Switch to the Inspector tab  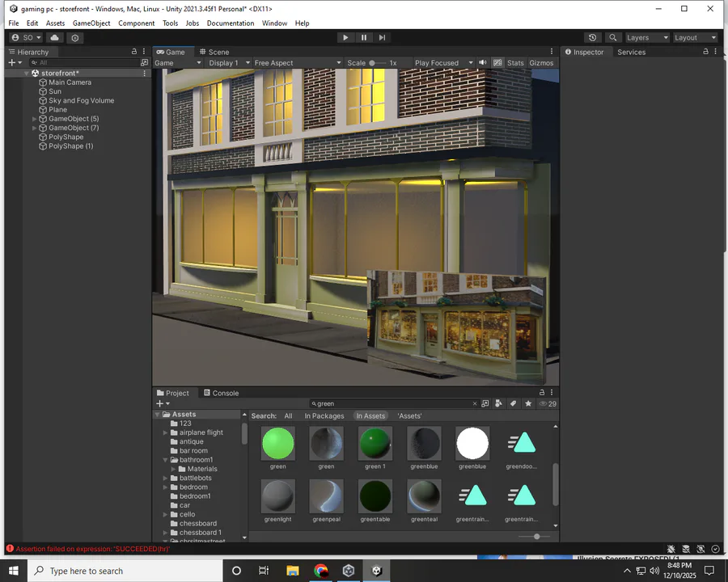(584, 52)
